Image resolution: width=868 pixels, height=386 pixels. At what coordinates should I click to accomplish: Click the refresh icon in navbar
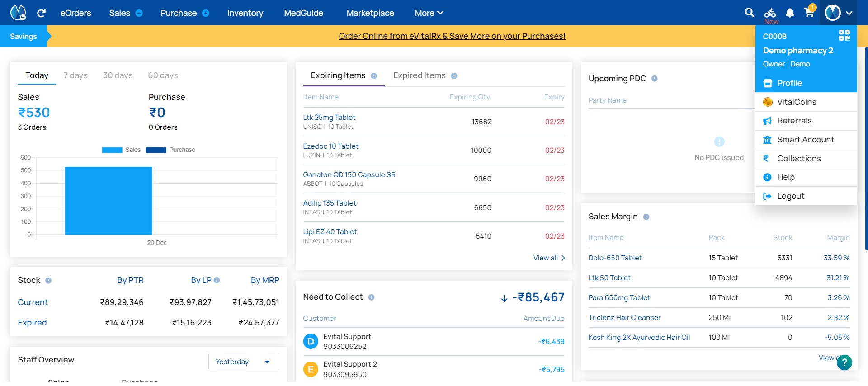41,13
